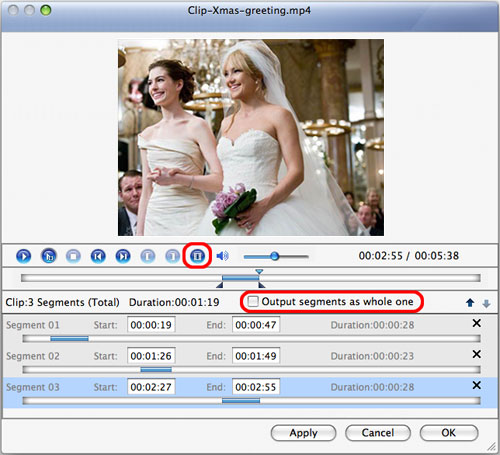Image resolution: width=500 pixels, height=455 pixels.
Task: Delete Segment 03 with X icon
Action: pos(477,385)
